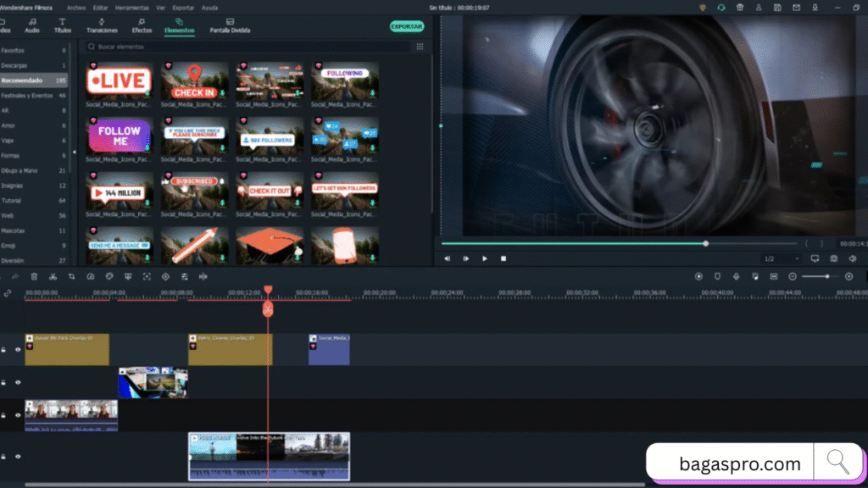Switch to the Transiciones tab
Image resolution: width=868 pixels, height=488 pixels.
coord(102,25)
